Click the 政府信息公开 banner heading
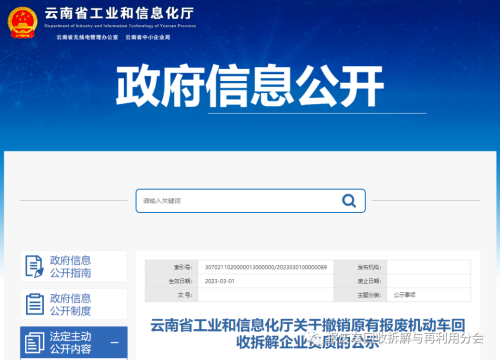Image resolution: width=500 pixels, height=360 pixels. pyautogui.click(x=250, y=86)
